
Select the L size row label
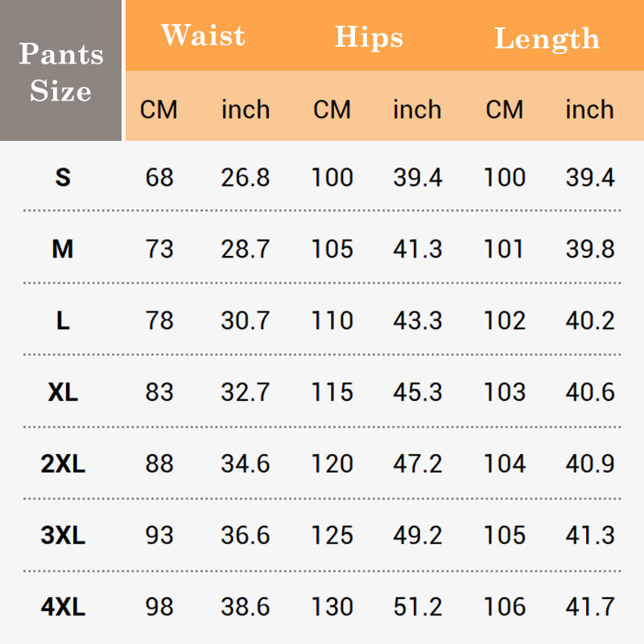click(63, 320)
